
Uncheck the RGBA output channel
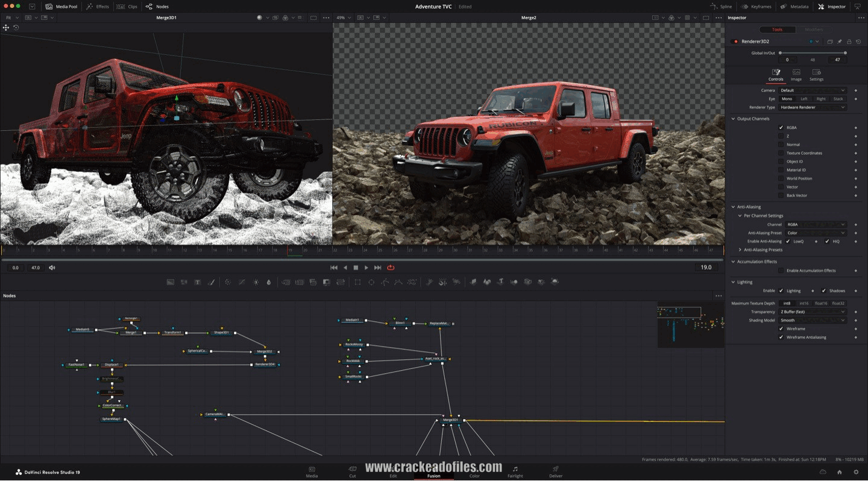click(781, 128)
